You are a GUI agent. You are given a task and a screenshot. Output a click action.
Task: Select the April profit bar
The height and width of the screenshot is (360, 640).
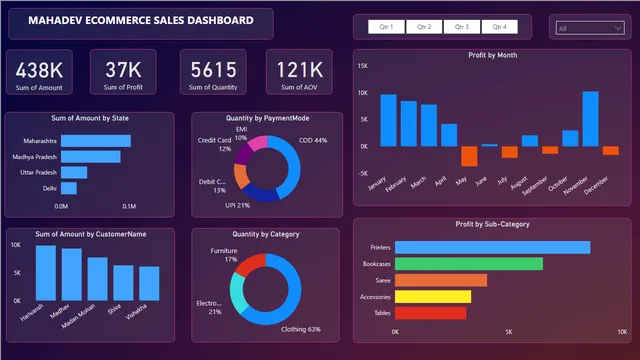click(x=449, y=135)
